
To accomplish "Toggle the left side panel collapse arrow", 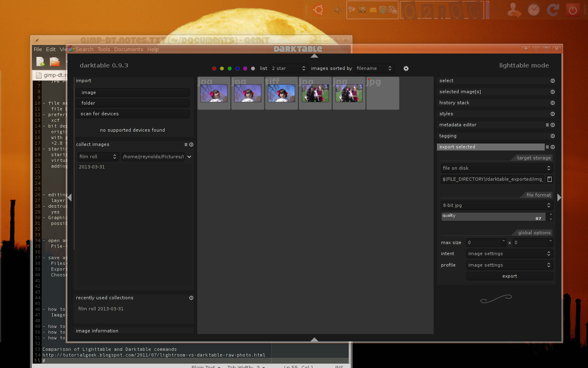I will [69, 197].
